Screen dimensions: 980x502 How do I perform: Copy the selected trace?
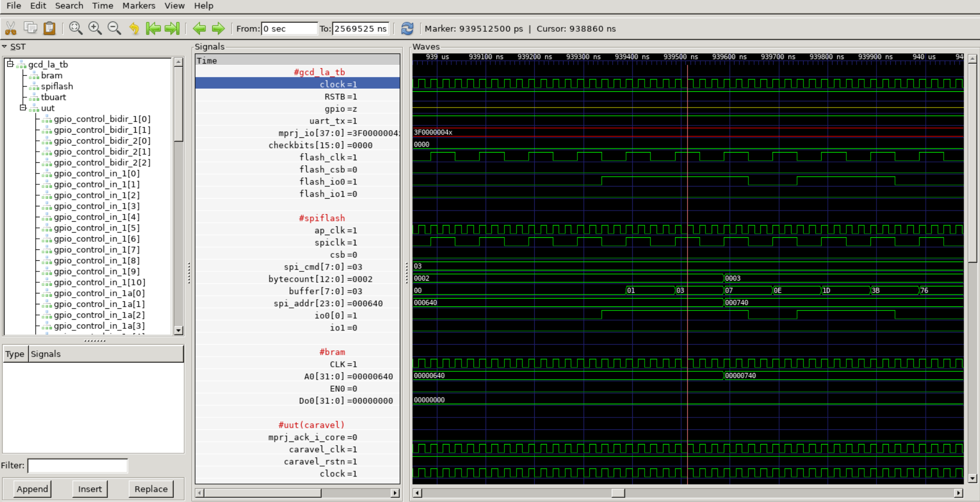coord(30,29)
